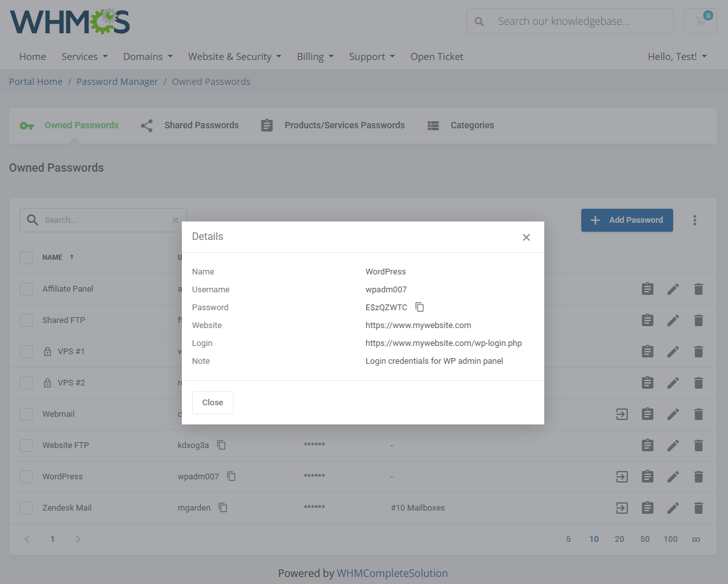Viewport: 728px width, 584px height.
Task: Open the three-dot more options menu
Action: pos(695,220)
